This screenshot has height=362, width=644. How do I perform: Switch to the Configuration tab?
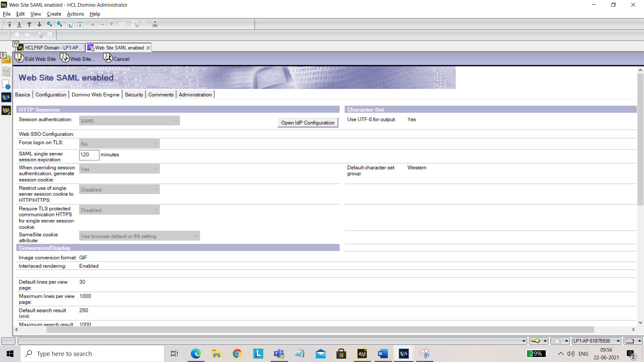point(51,95)
